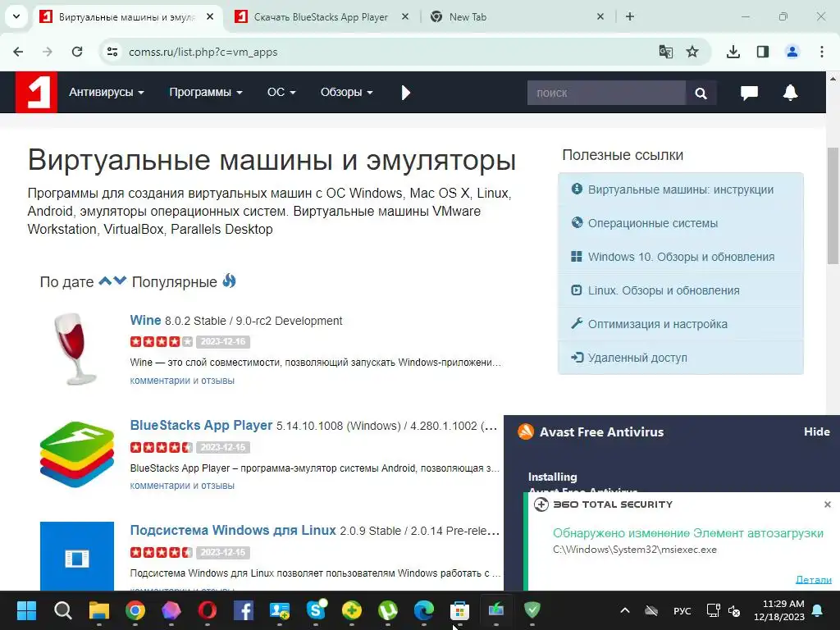Open Microsoft Edge from taskbar

(x=424, y=610)
